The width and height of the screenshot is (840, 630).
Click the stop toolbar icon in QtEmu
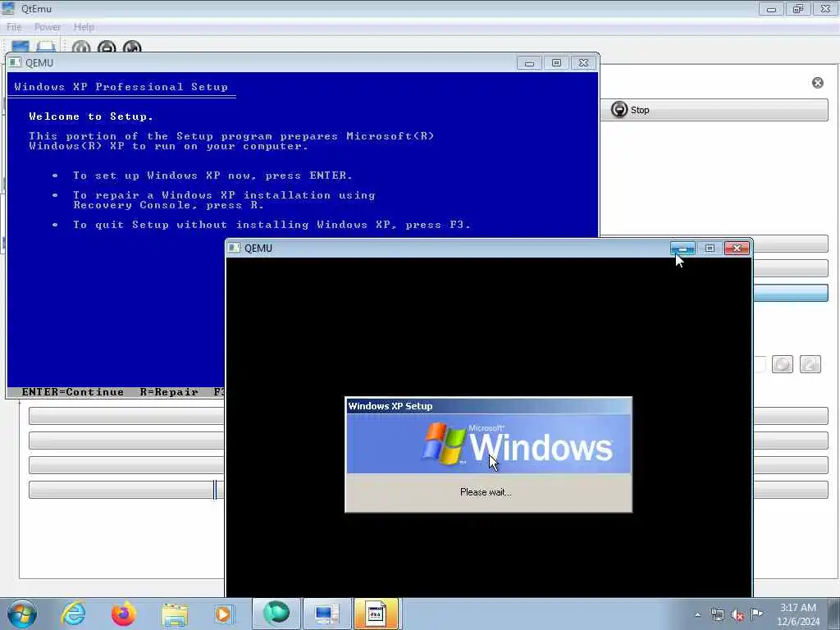(x=107, y=48)
